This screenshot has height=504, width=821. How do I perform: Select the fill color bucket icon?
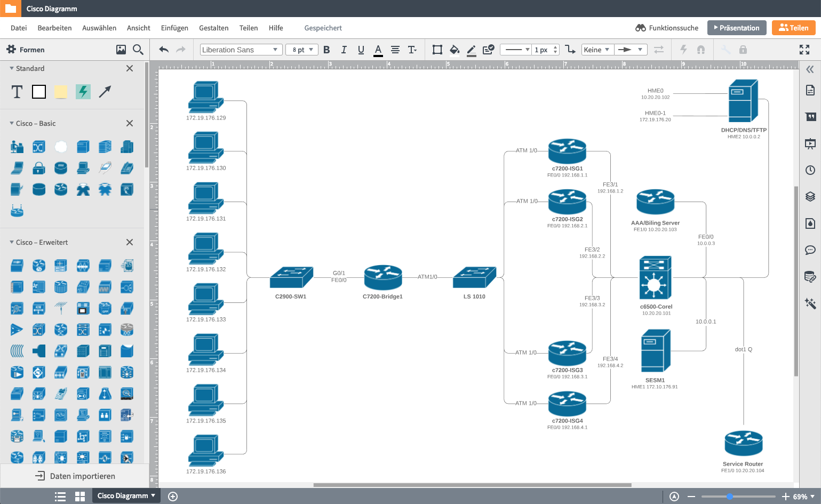click(x=454, y=50)
